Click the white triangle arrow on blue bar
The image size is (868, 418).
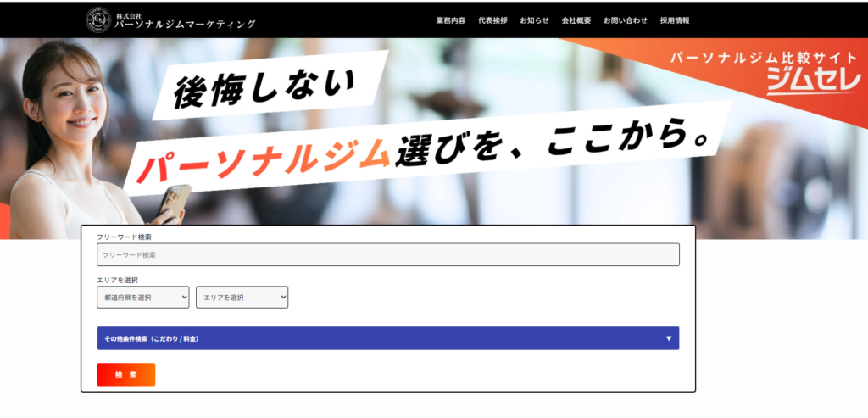pyautogui.click(x=669, y=338)
